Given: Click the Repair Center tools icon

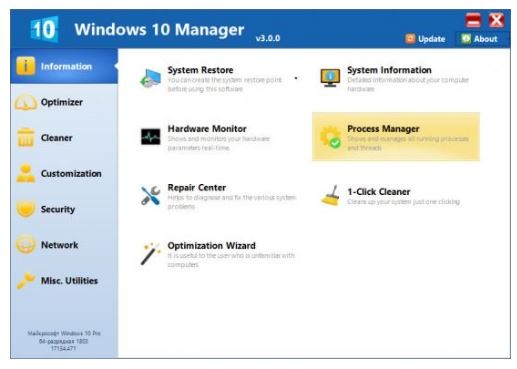Looking at the screenshot, I should [150, 195].
